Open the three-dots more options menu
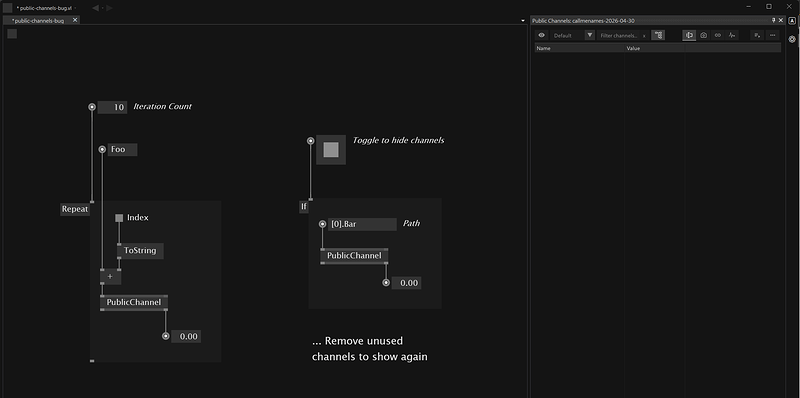 tap(772, 35)
